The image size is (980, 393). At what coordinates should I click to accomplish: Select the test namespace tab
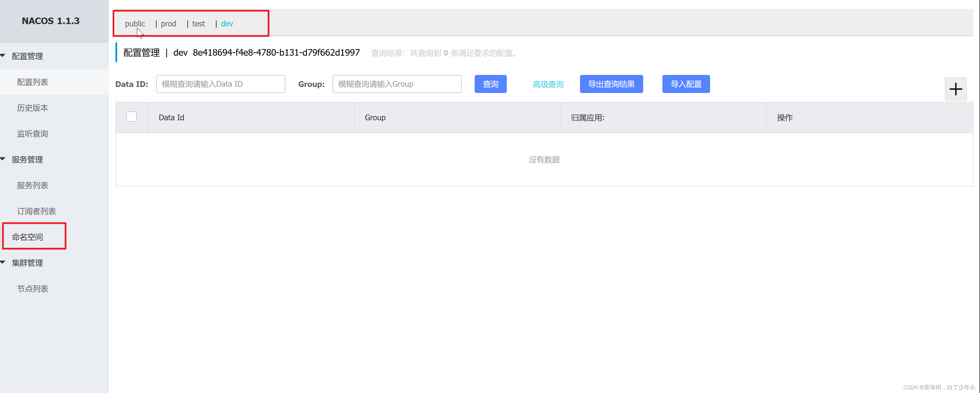point(198,24)
